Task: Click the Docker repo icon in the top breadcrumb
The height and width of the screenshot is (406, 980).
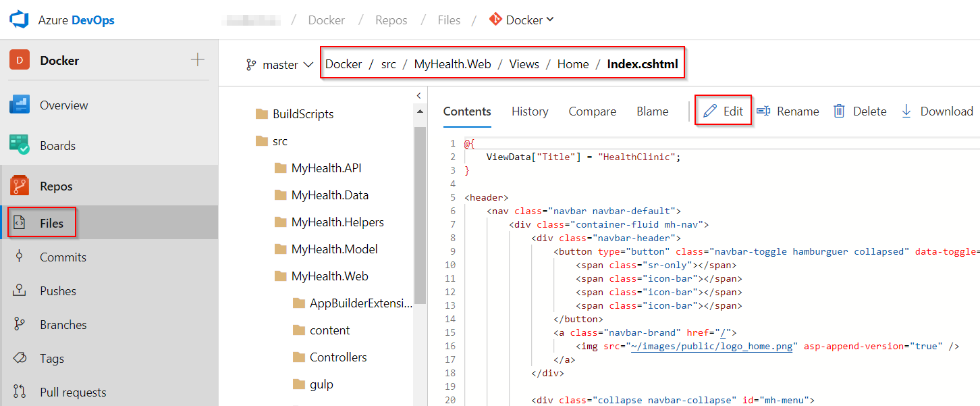Action: coord(495,20)
